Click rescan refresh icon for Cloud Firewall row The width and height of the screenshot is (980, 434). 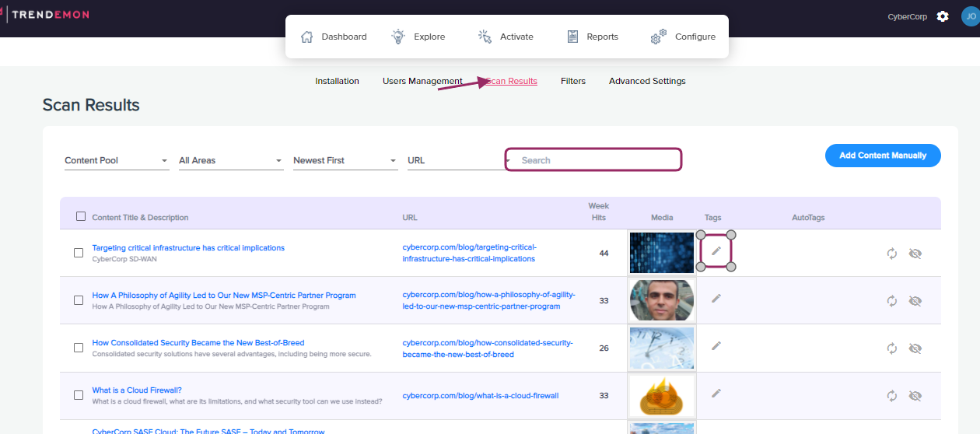(892, 396)
